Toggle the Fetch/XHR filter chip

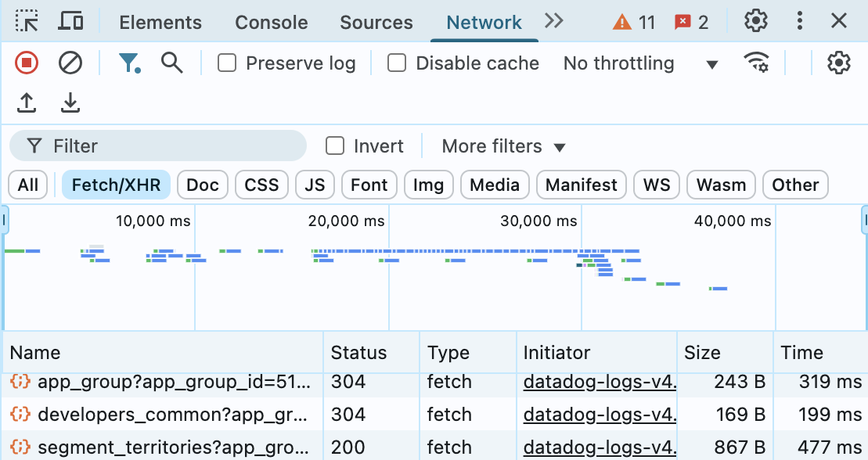pos(117,185)
